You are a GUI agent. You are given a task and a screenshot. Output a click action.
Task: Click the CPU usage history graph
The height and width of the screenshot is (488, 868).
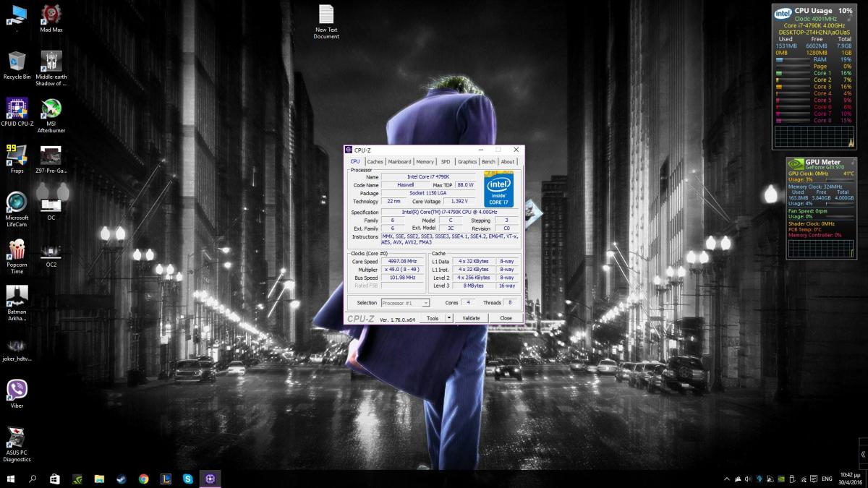coord(814,137)
